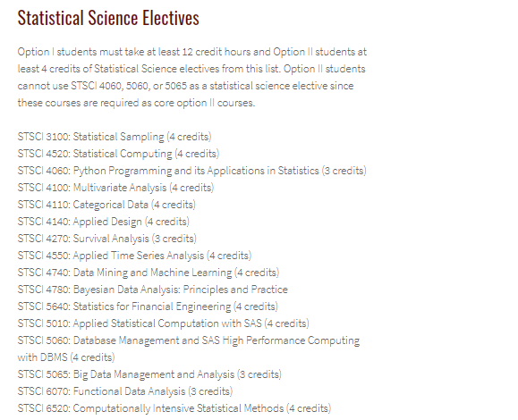Viewport: 518px width, 420px height.
Task: Click the 'with DBMS (4 credits)' continuation line
Action: 66,357
